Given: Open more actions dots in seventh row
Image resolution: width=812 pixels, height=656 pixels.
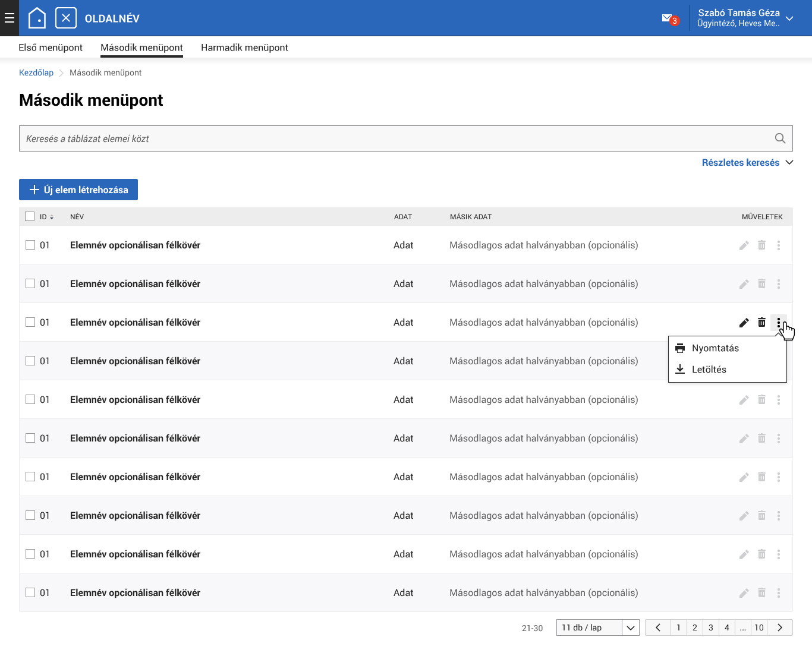Looking at the screenshot, I should pos(779,477).
